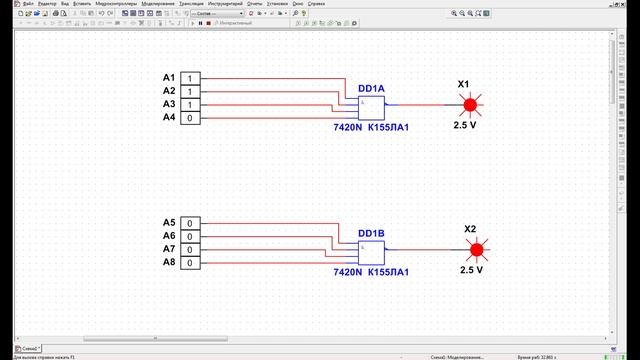Click the second blue view-panel toolbar icon

coord(133,13)
